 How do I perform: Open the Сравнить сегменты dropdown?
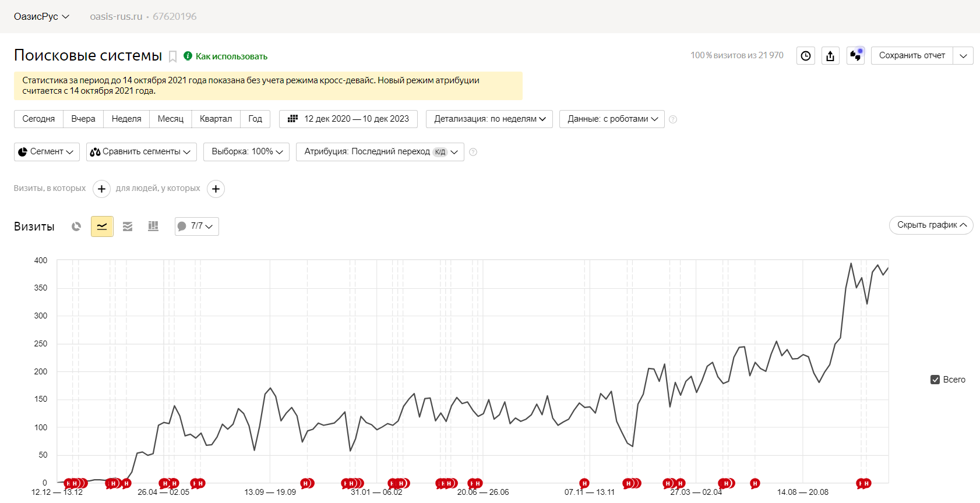coord(142,152)
